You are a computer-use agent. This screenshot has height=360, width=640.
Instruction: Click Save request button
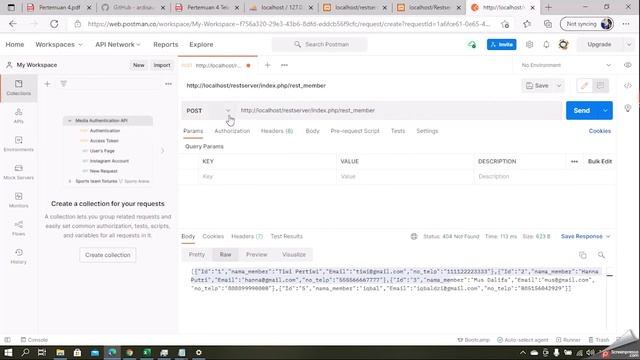click(x=538, y=86)
